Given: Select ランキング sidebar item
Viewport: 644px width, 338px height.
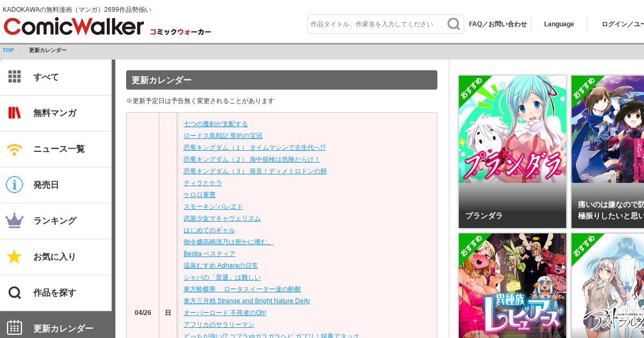Looking at the screenshot, I should coord(56,221).
